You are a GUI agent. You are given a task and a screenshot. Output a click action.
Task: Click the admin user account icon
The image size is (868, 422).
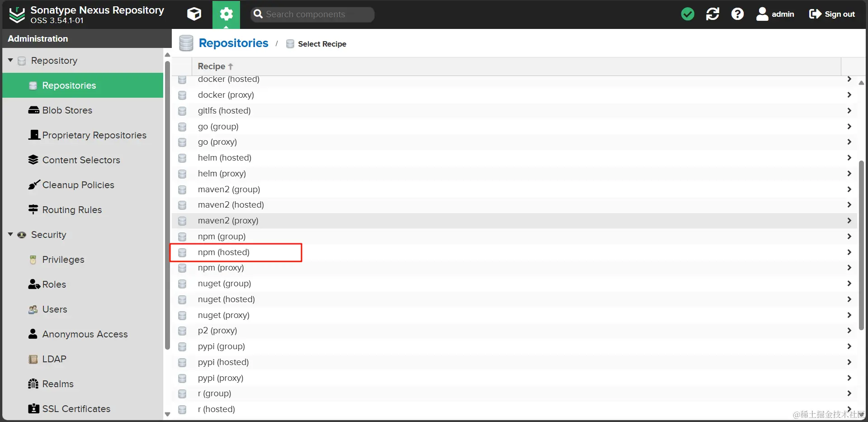(x=762, y=14)
